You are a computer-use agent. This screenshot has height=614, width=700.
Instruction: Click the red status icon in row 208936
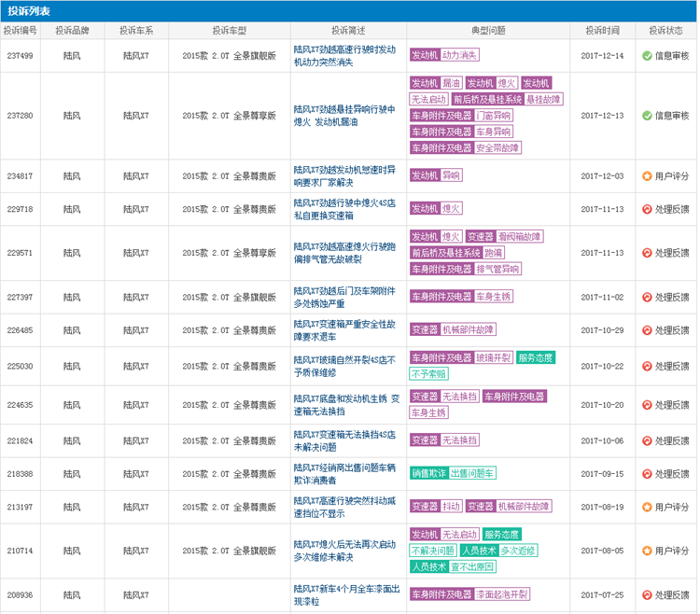point(647,594)
